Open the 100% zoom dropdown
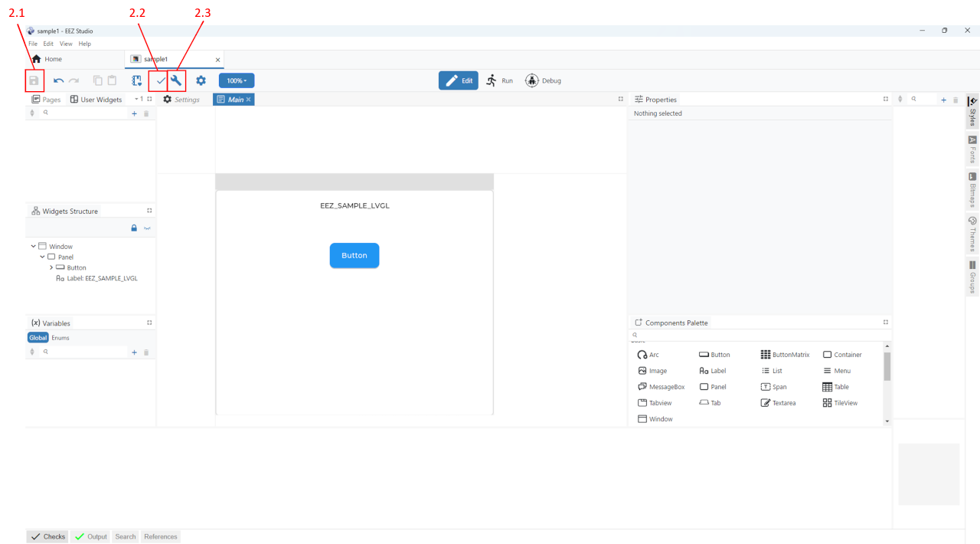Screen dimensions: 980x544 tap(237, 80)
